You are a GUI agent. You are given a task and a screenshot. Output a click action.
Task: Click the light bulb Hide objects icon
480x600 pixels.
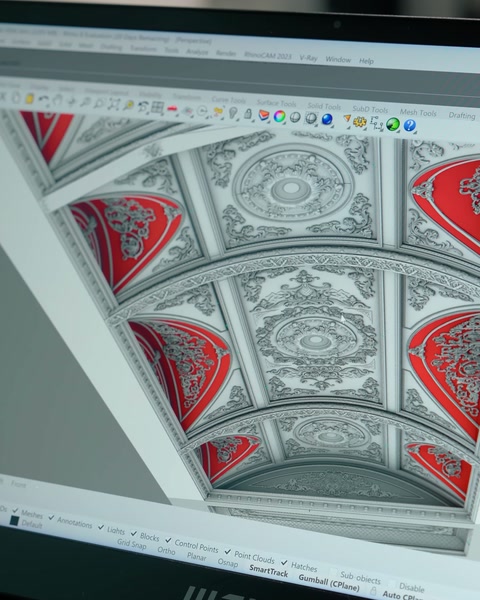point(233,113)
